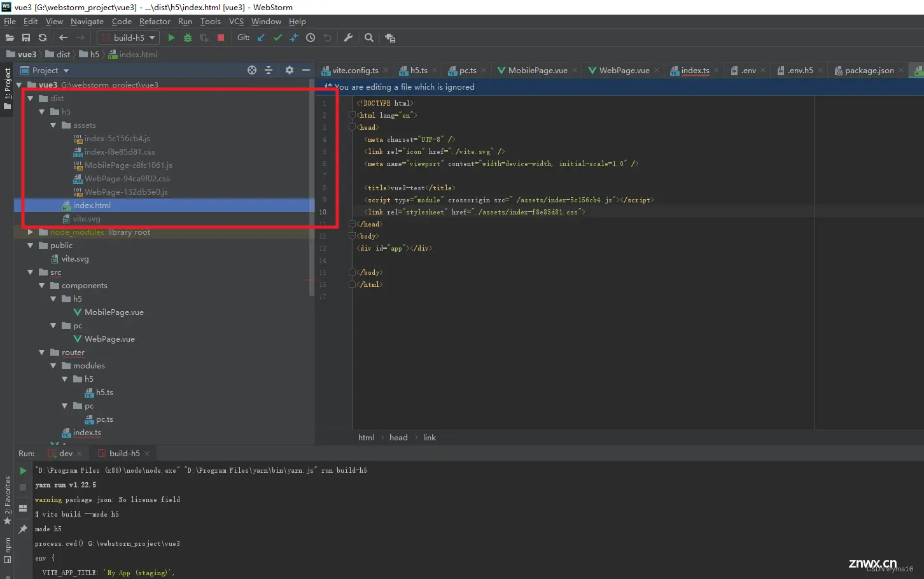The width and height of the screenshot is (924, 579).
Task: Select WebPage-94ca9f02.css file
Action: click(x=127, y=179)
